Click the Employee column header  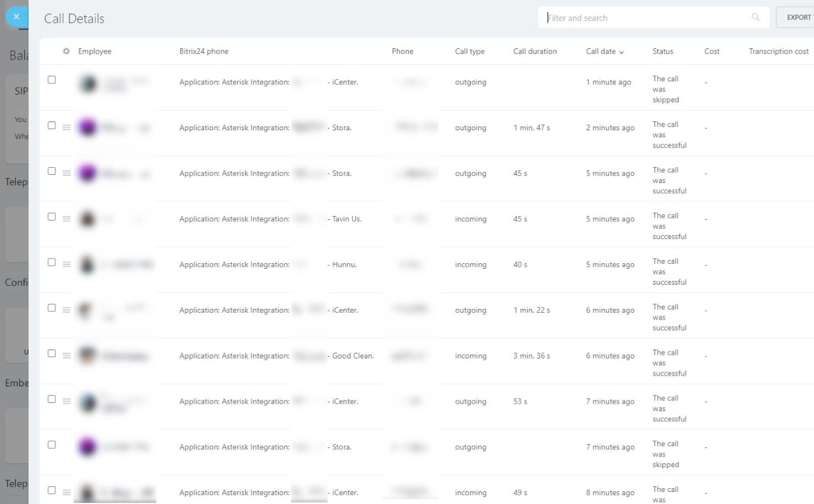click(x=95, y=51)
